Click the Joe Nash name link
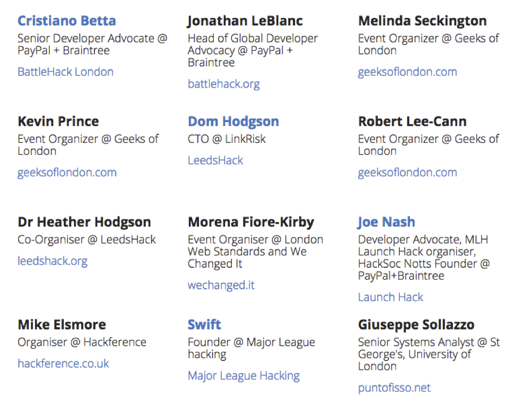Screen dimensions: 532x404 387,222
